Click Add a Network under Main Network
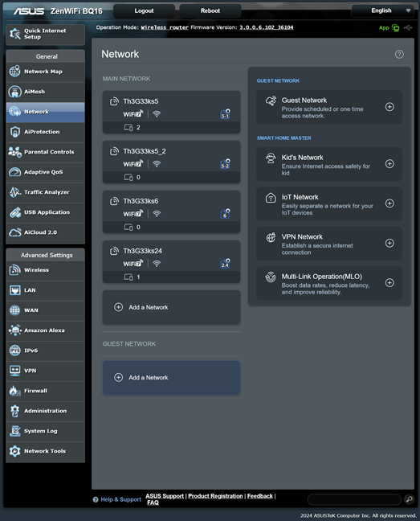The image size is (420, 521). pyautogui.click(x=171, y=307)
